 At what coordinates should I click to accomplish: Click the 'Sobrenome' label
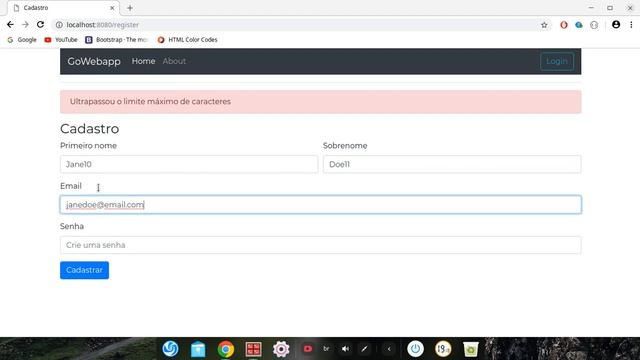pos(345,146)
